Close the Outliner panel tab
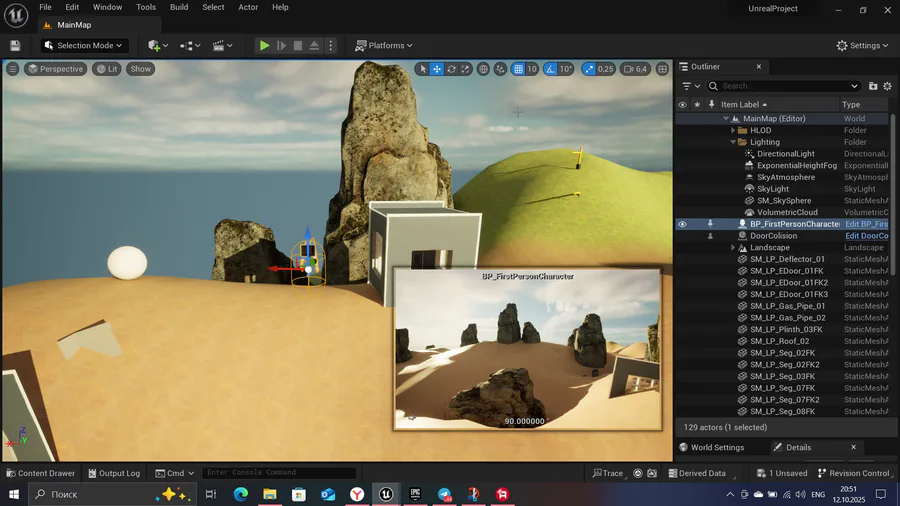This screenshot has height=506, width=900. (759, 67)
